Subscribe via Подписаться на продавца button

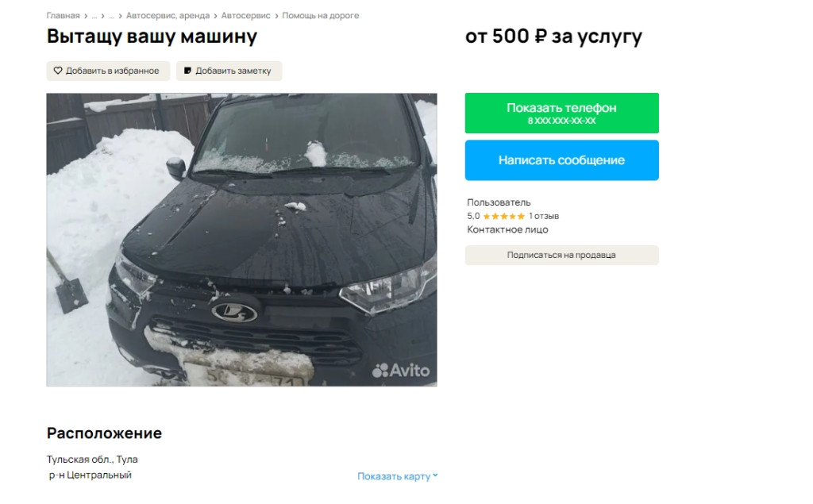[561, 255]
